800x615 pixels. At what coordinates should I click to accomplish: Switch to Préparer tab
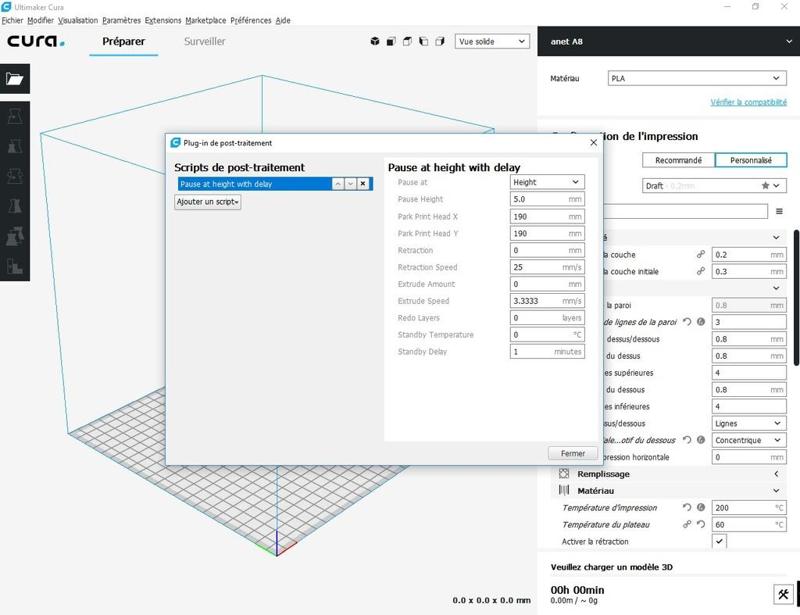[123, 41]
